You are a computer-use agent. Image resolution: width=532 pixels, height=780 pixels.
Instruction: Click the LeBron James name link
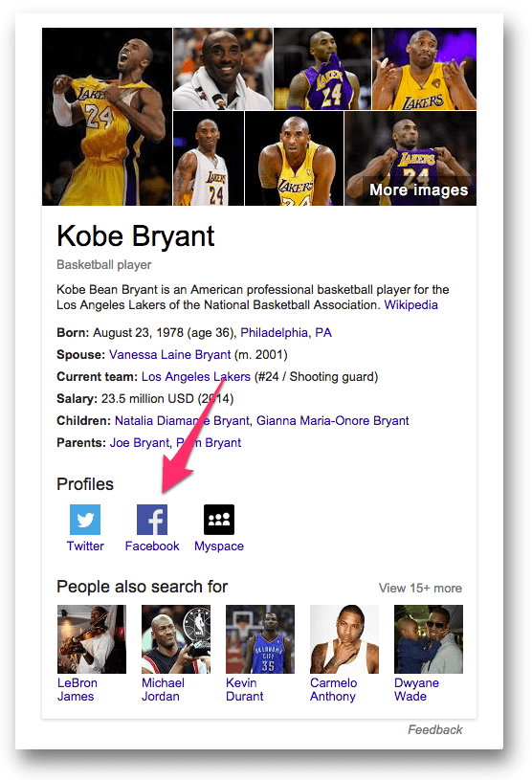tap(78, 689)
